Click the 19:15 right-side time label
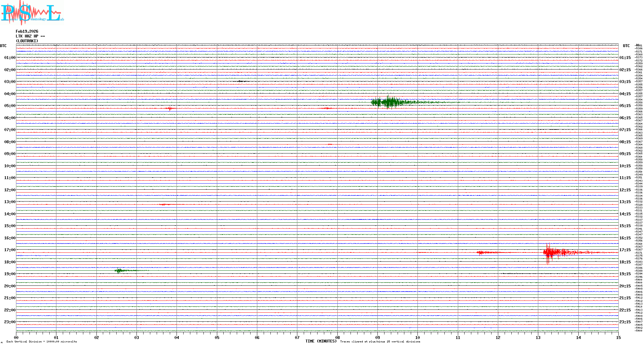 click(625, 274)
